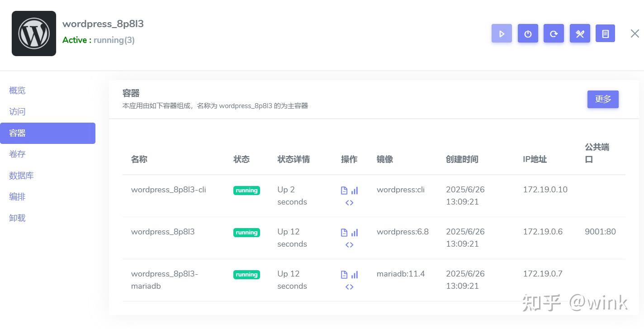
Task: Click the running status badge for mariadb
Action: pos(246,274)
